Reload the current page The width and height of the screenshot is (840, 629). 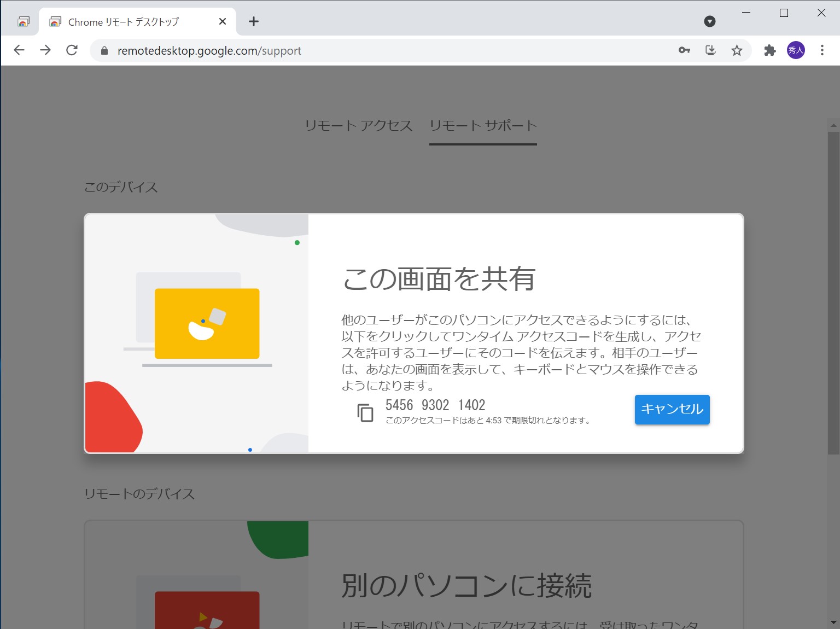coord(72,50)
